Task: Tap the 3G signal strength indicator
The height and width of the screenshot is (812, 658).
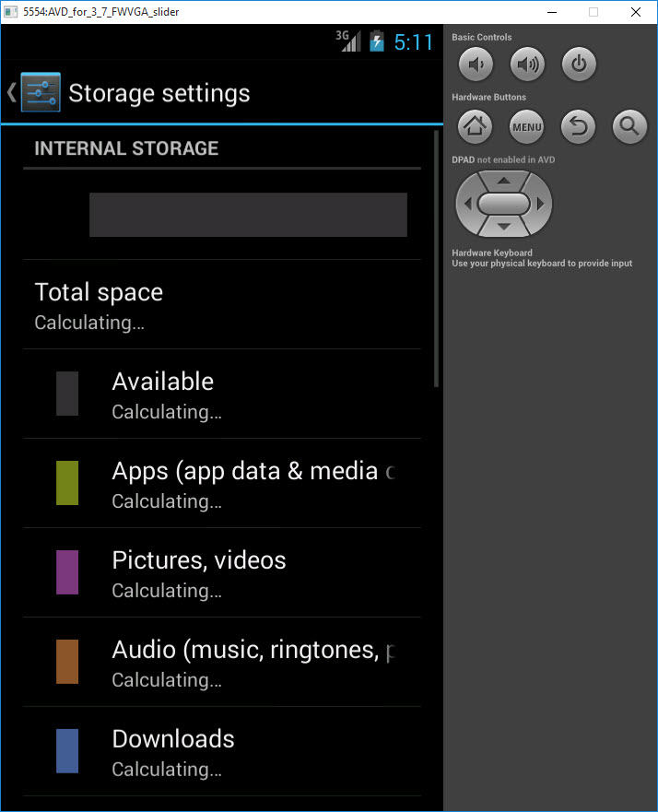Action: (x=348, y=41)
